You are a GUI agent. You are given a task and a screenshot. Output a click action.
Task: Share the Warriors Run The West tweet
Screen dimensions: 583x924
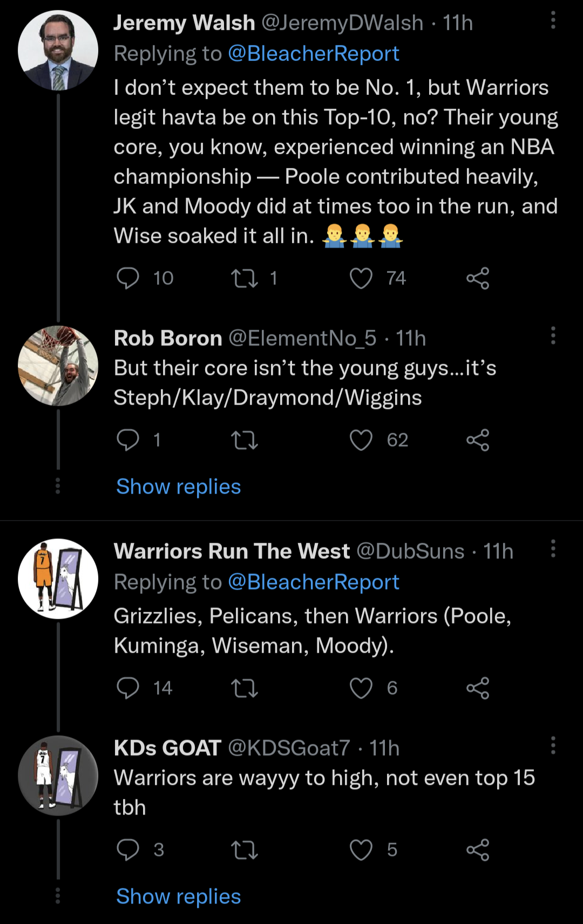478,688
